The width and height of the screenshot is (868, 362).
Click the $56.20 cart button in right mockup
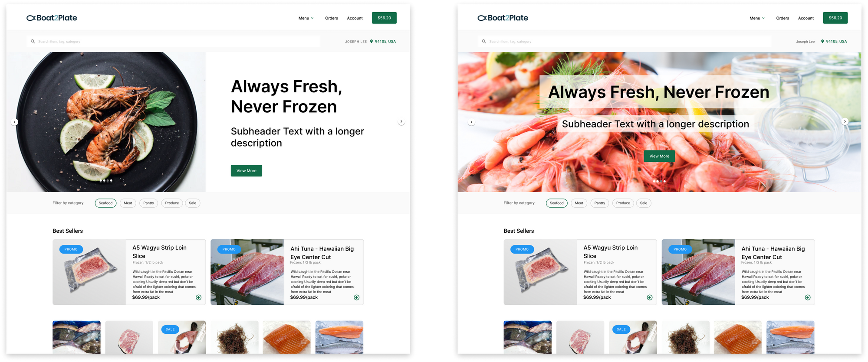(x=835, y=18)
